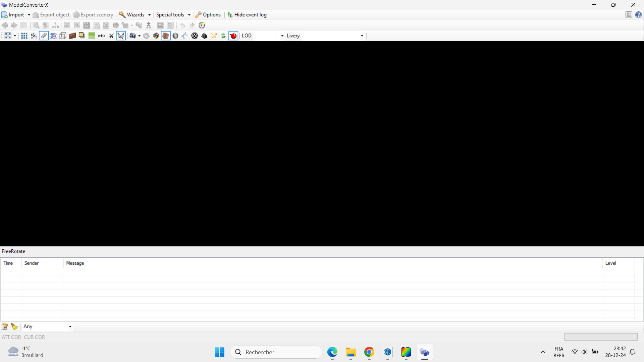Click the Options button
Viewport: 644px width, 362px height.
[208, 15]
